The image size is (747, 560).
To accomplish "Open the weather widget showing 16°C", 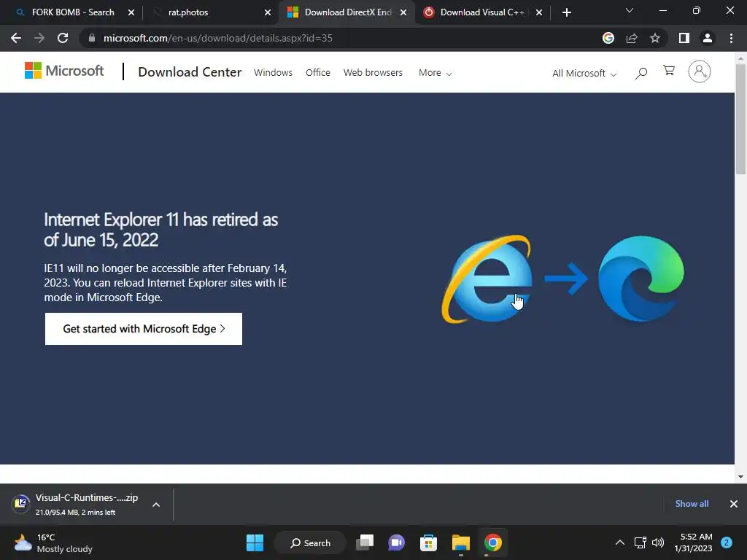I will [x=53, y=542].
